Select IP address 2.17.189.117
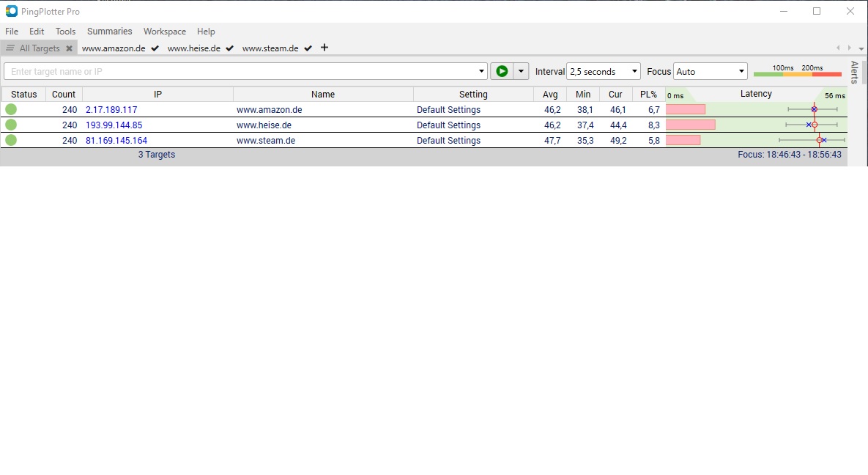This screenshot has height=475, width=868. coord(111,110)
